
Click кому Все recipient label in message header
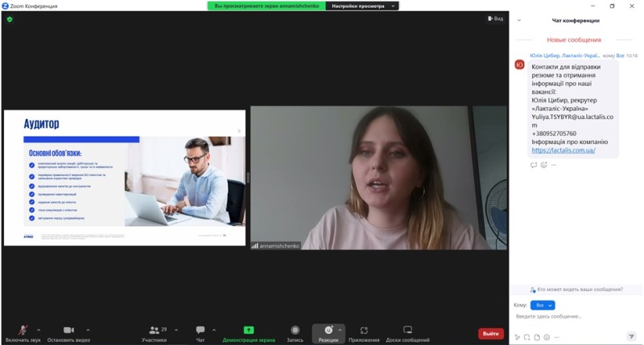[x=613, y=55]
